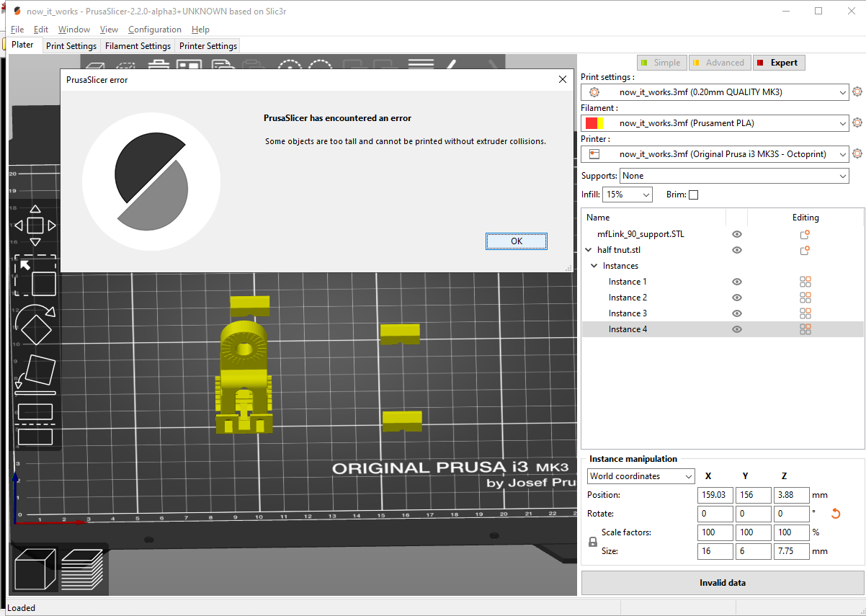The height and width of the screenshot is (616, 866).
Task: Click instance editing icon for Instance 4
Action: (x=805, y=329)
